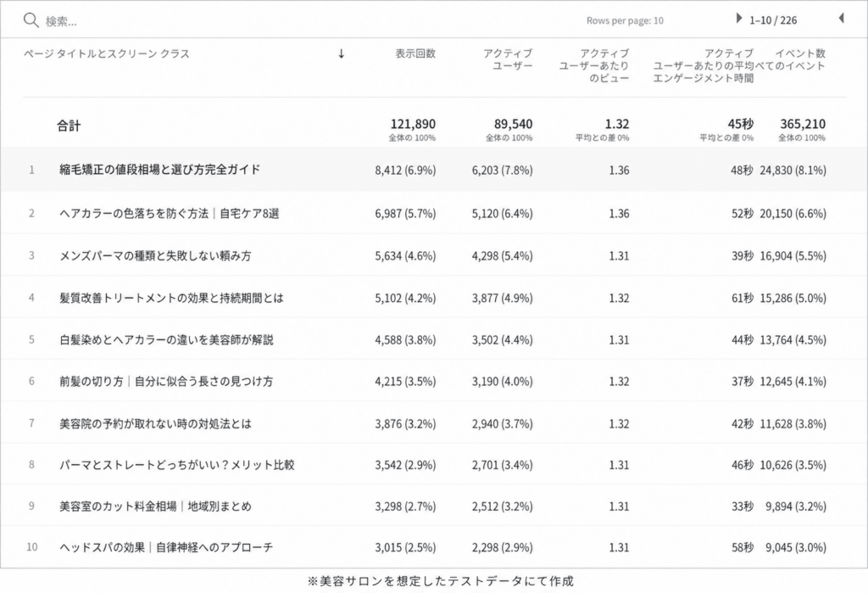Select row 前髪の切り方｜自分に似合う長さの見つけ方

coord(434,381)
